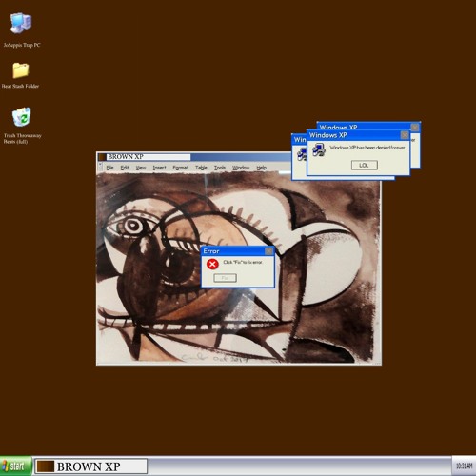This screenshot has width=476, height=476.
Task: Open the Tools menu
Action: [220, 168]
